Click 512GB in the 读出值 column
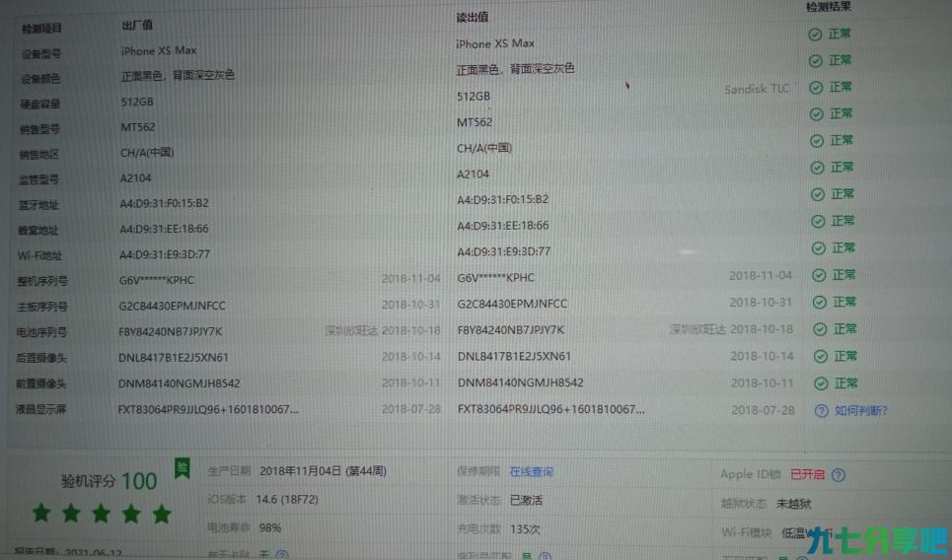Image resolution: width=952 pixels, height=560 pixels. [473, 97]
